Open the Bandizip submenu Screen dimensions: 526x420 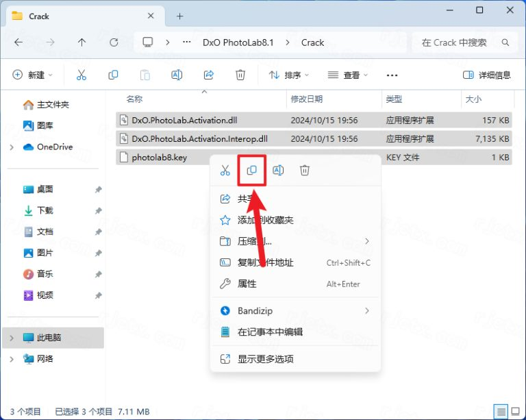[x=295, y=311]
